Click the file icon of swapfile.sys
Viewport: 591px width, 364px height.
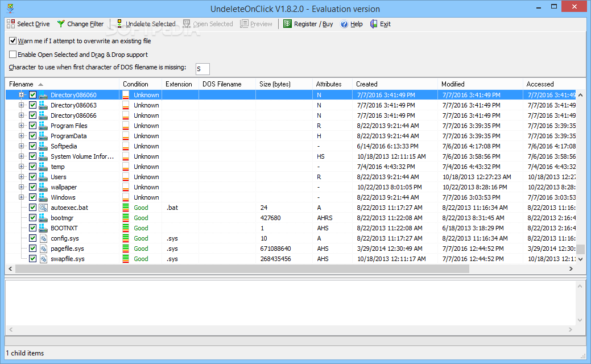(x=43, y=259)
